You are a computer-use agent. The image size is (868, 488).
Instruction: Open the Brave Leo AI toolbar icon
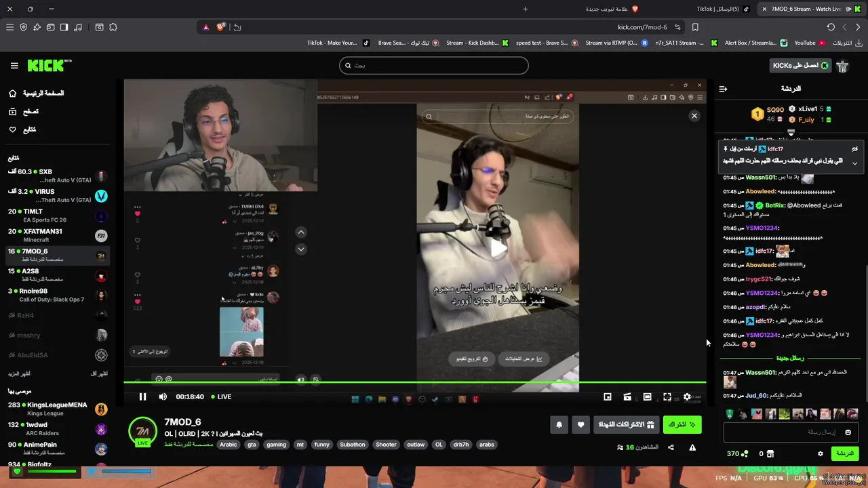coord(37,27)
